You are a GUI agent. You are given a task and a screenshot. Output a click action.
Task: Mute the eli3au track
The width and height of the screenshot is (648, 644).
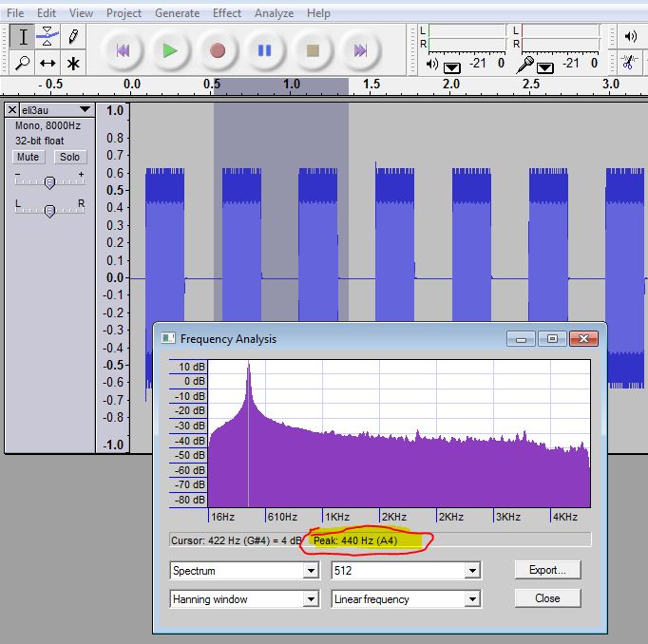29,157
